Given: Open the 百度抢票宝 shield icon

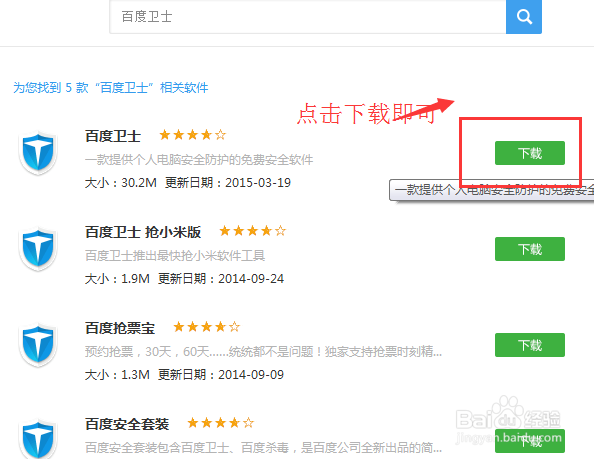Looking at the screenshot, I should (38, 345).
